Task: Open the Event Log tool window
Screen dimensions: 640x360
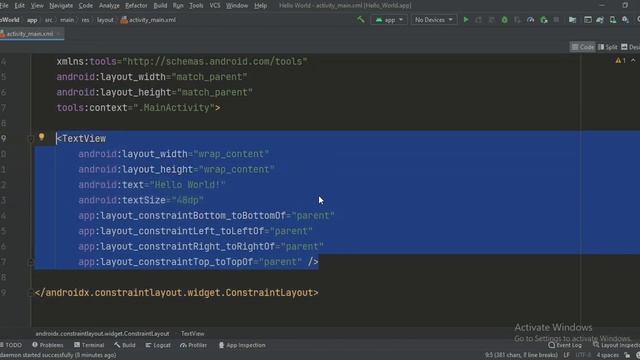Action: coord(565,345)
